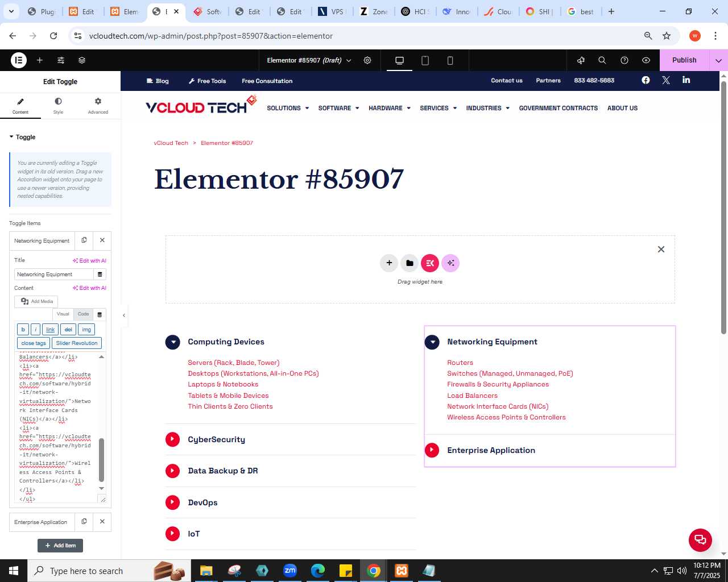Click the Add Media button
728x582 pixels.
click(36, 301)
